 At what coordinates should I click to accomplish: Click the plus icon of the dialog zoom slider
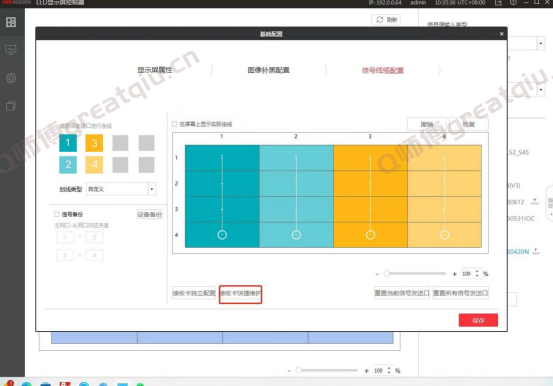(x=454, y=274)
